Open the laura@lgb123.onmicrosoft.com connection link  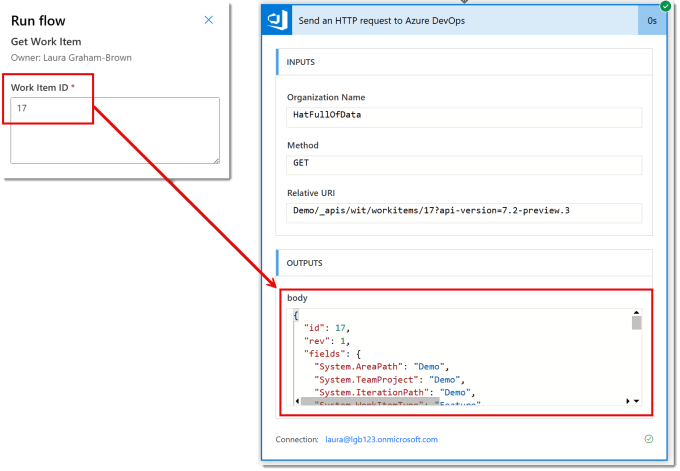(382, 439)
